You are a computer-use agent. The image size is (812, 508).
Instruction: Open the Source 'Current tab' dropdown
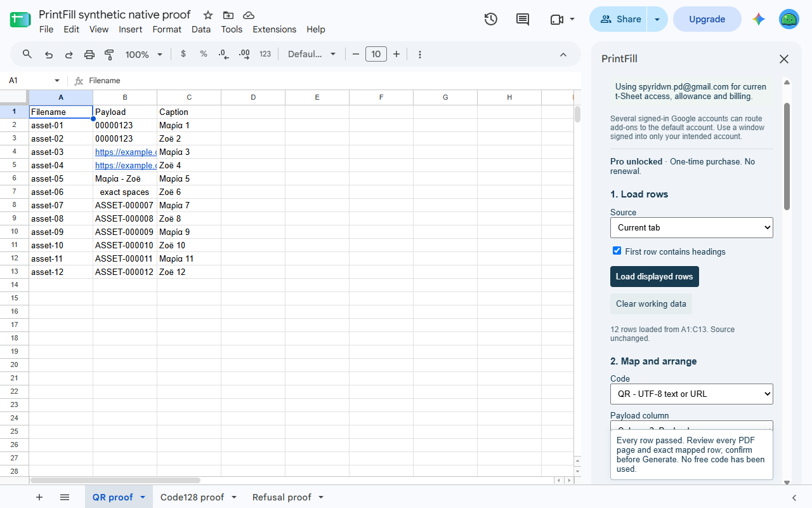point(691,227)
